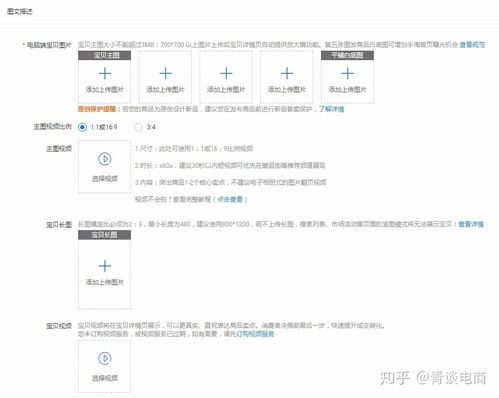The width and height of the screenshot is (499, 398).
Task: Click 平铺白底图 header on fifth upload slot
Action: (347, 55)
